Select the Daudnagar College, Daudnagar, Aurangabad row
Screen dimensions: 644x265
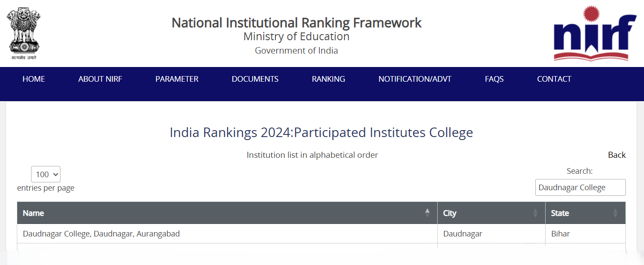click(321, 234)
